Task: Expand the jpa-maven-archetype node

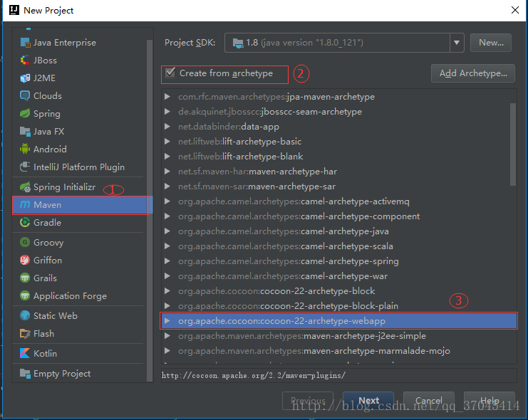Action: pyautogui.click(x=167, y=97)
